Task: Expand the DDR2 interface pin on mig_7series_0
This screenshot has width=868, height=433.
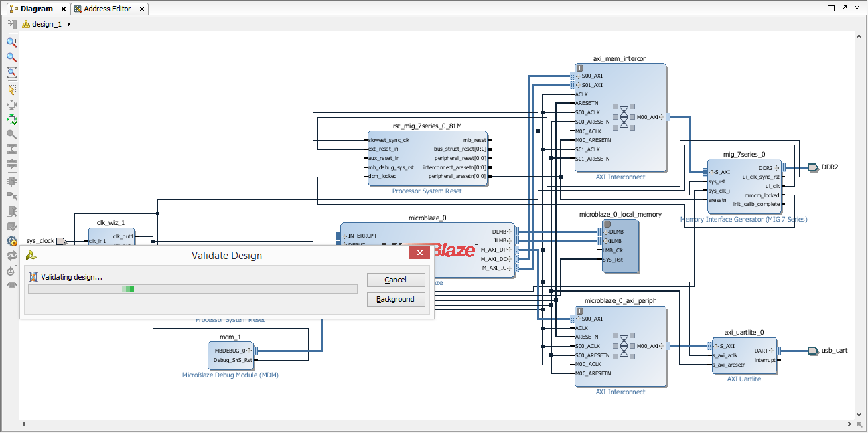Action: point(777,168)
